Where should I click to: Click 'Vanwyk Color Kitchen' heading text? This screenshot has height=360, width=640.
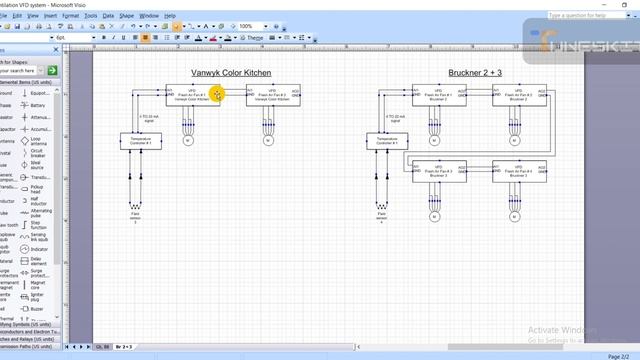pos(231,73)
